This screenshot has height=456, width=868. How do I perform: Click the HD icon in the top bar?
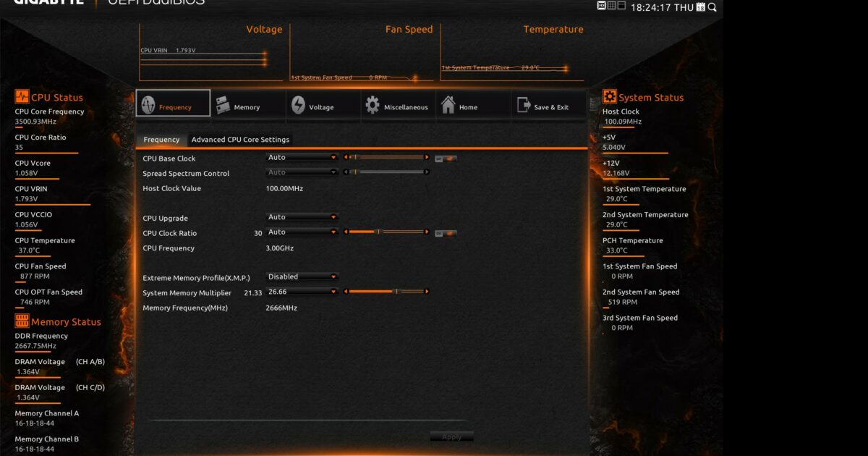coord(600,6)
